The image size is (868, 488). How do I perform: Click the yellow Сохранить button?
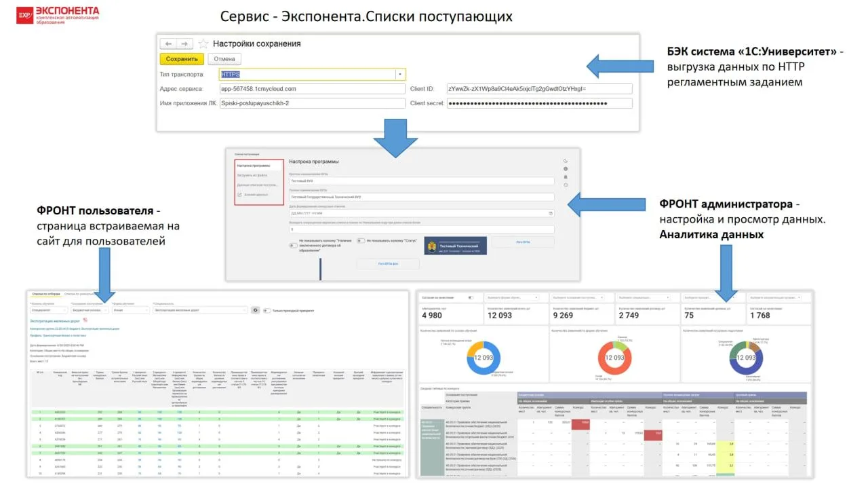tap(182, 59)
